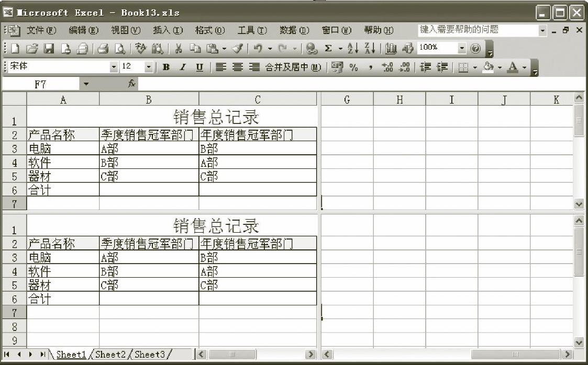588x365 pixels.
Task: Open the zoom 100% dropdown
Action: click(462, 48)
